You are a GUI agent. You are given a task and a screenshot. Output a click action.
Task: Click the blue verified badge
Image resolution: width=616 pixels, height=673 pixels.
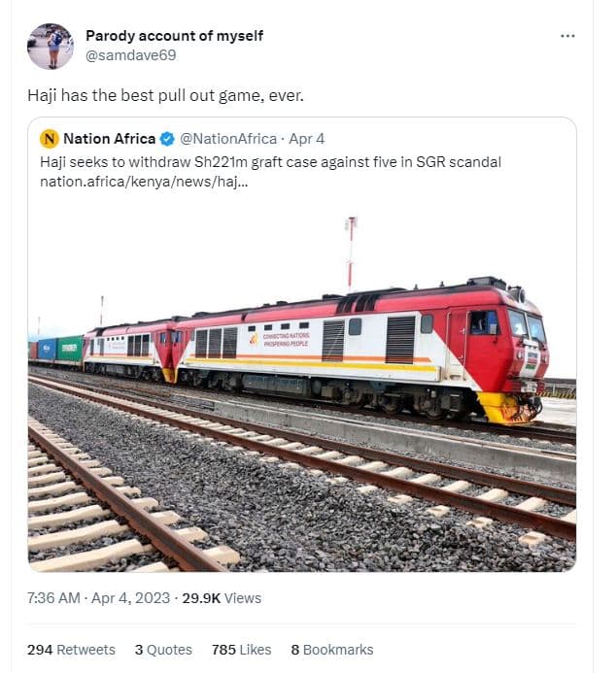[168, 139]
